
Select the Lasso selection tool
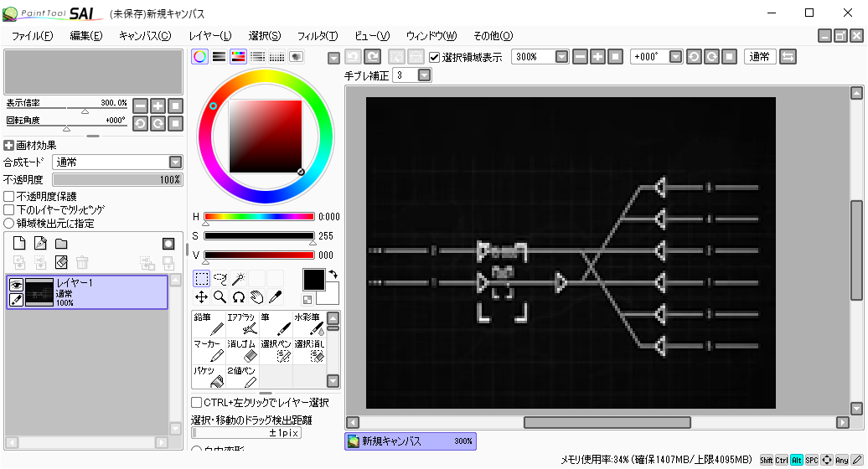pos(220,278)
